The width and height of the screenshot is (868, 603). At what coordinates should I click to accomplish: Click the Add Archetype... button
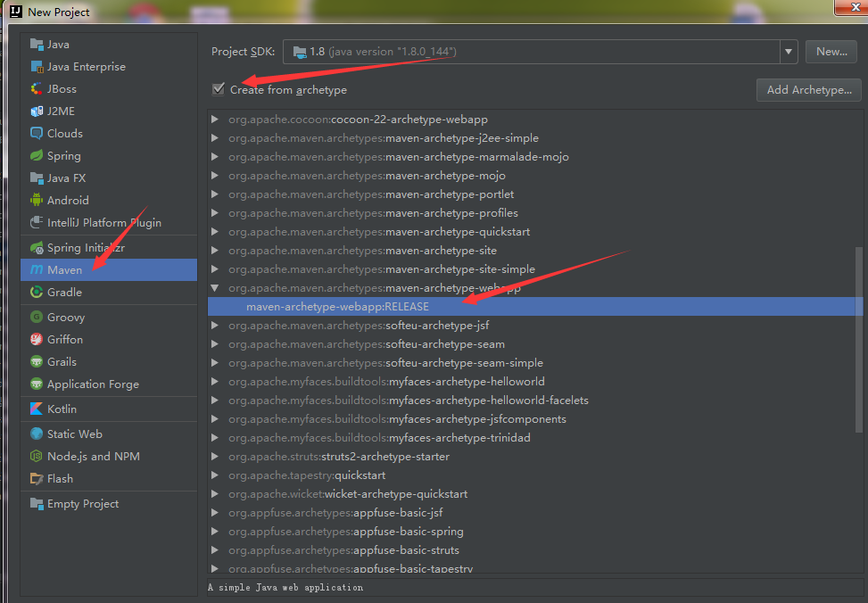point(809,90)
